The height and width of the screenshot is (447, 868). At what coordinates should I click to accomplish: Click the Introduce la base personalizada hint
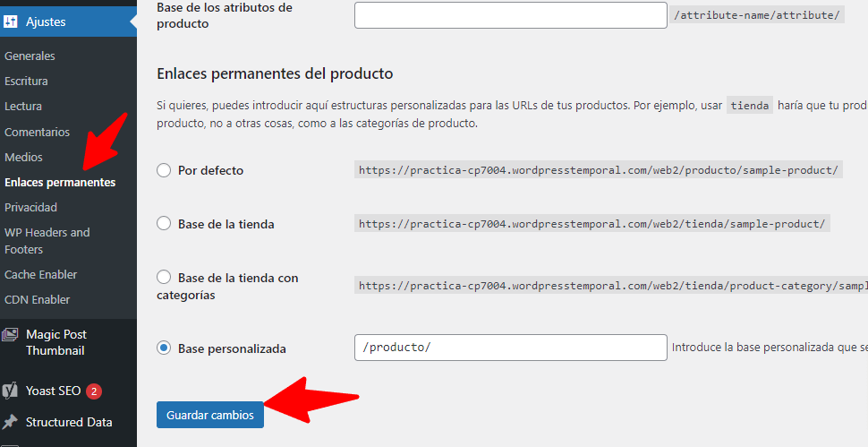point(770,348)
